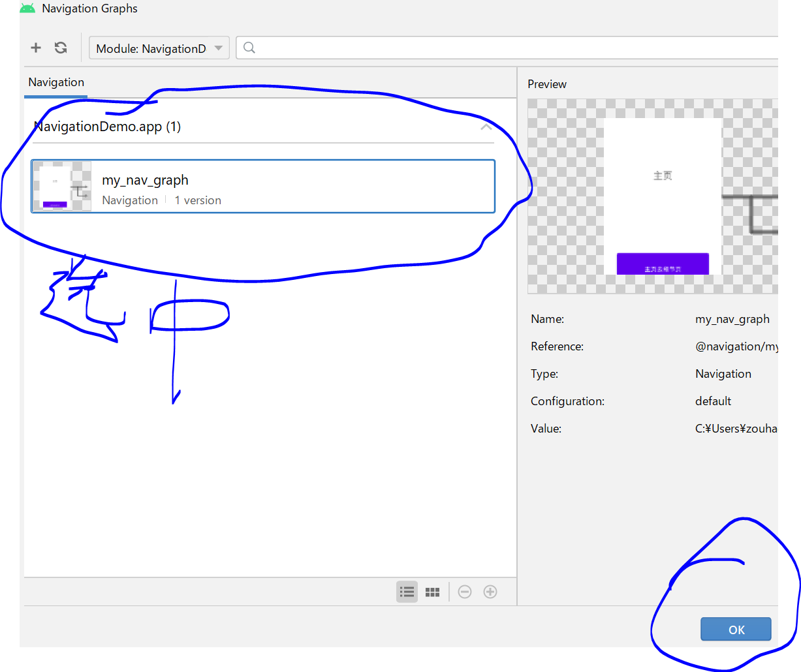Click the Name value my_nav_graph
Image resolution: width=801 pixels, height=672 pixels.
click(732, 319)
